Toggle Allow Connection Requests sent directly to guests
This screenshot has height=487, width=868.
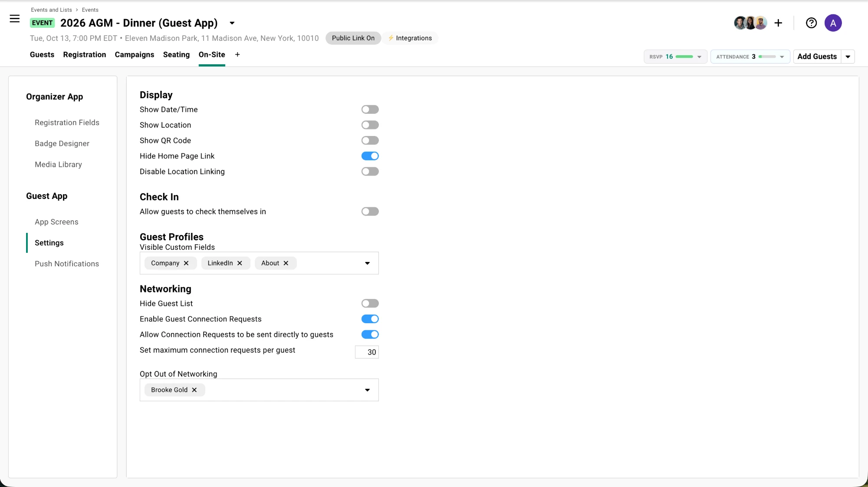(370, 335)
